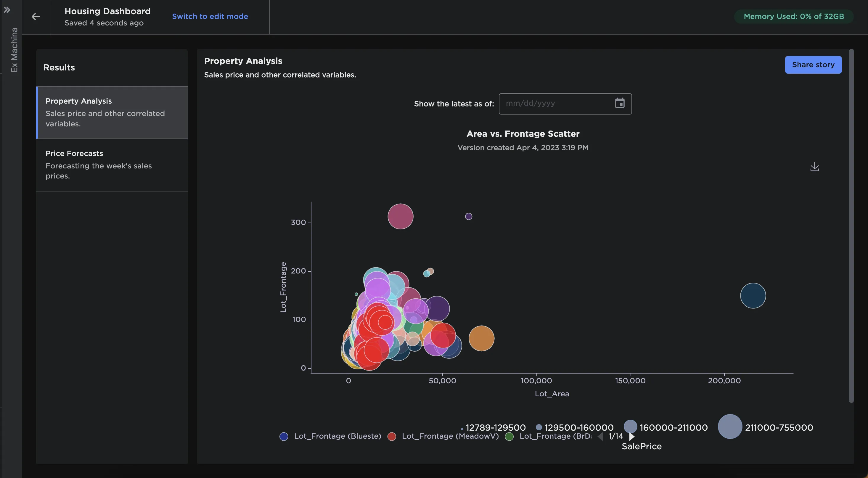The width and height of the screenshot is (868, 478).
Task: Click the Share story button
Action: [813, 65]
